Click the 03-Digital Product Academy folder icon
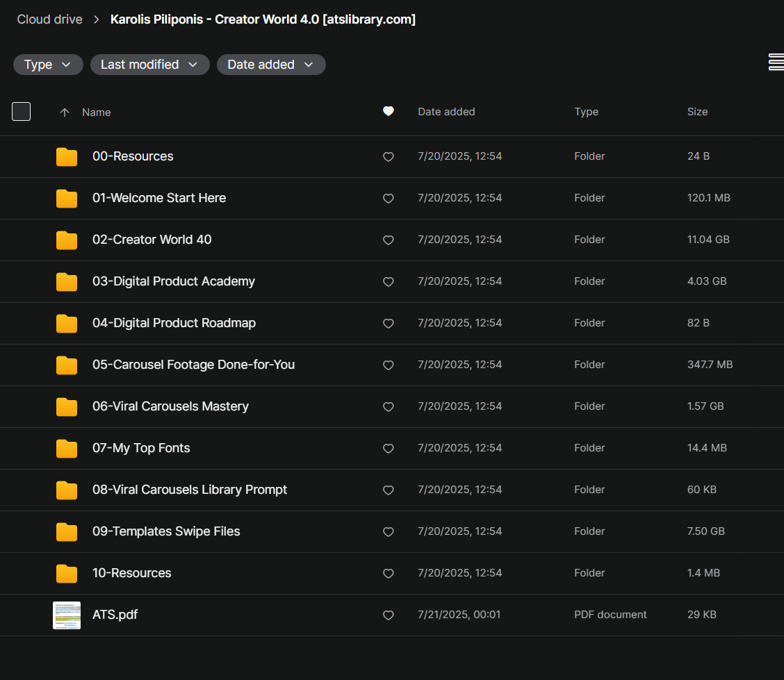The height and width of the screenshot is (680, 784). point(67,282)
